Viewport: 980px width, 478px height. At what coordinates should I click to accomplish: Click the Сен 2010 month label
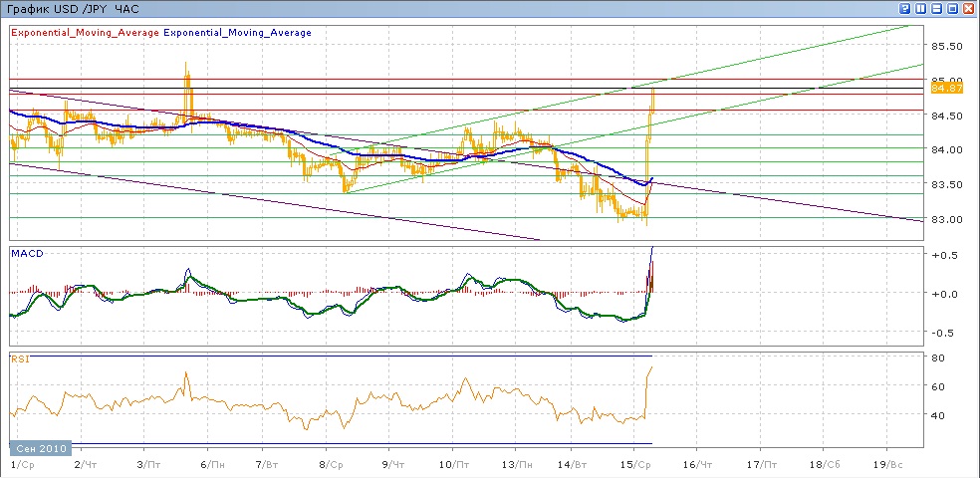(x=41, y=449)
